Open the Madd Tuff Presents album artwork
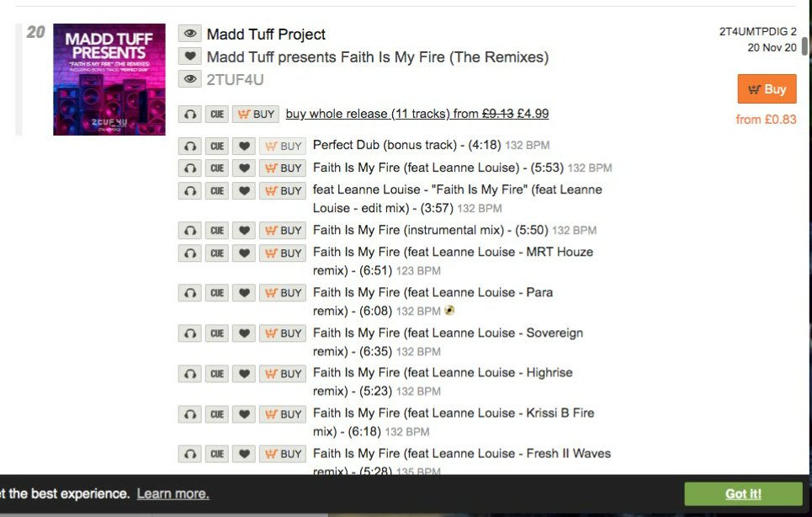 (x=109, y=79)
